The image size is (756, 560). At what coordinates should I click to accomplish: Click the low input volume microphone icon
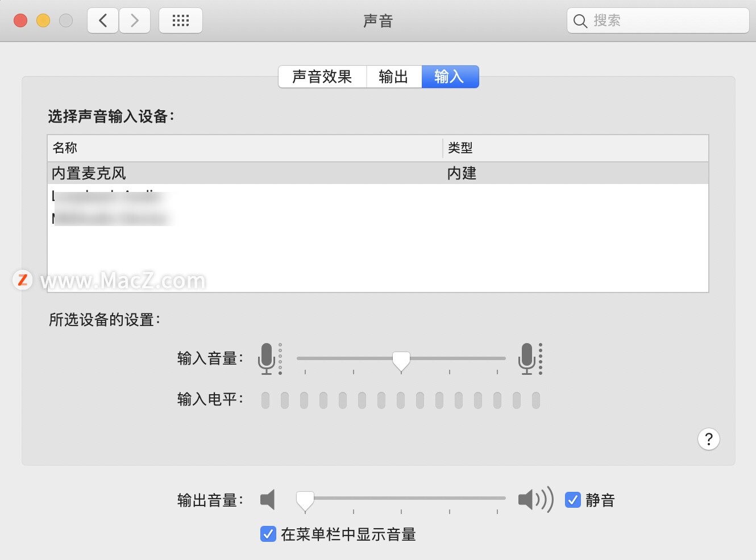(268, 358)
